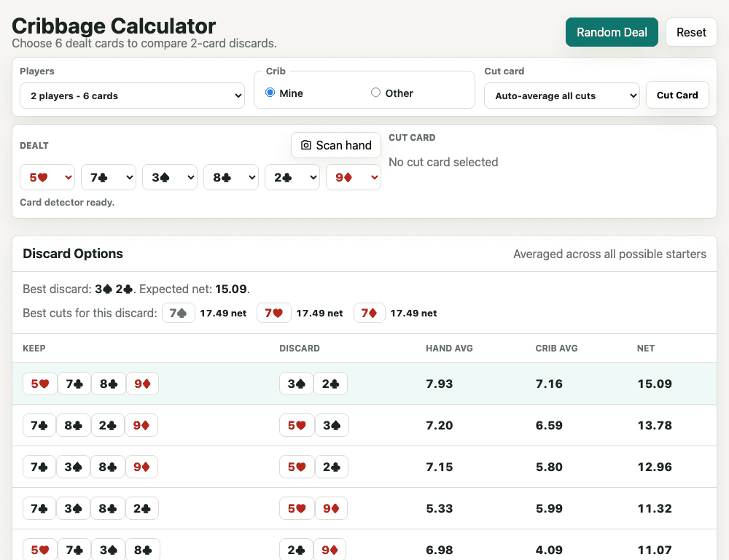The image size is (729, 560).
Task: Click the Discard Options heading
Action: pos(73,254)
